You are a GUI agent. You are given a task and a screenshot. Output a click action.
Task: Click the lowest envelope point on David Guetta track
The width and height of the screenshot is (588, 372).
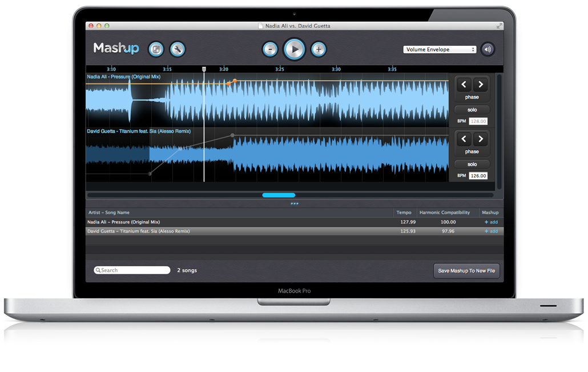point(150,174)
